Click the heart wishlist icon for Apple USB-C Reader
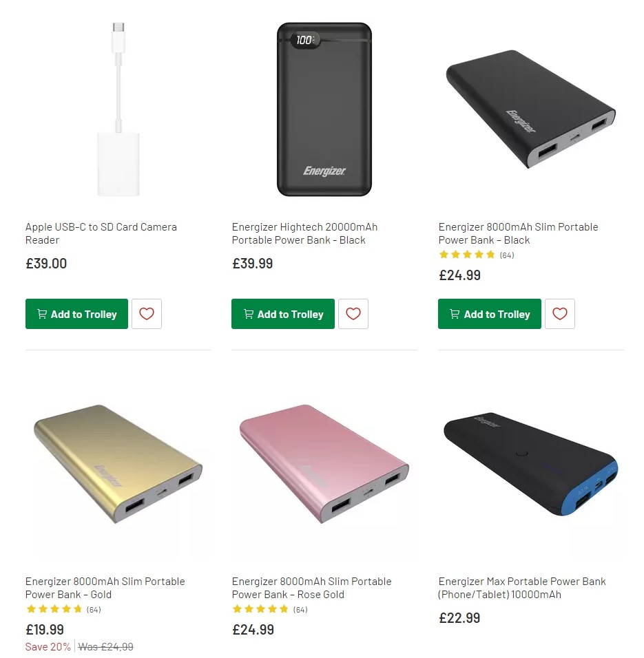Image resolution: width=644 pixels, height=658 pixels. coord(147,314)
